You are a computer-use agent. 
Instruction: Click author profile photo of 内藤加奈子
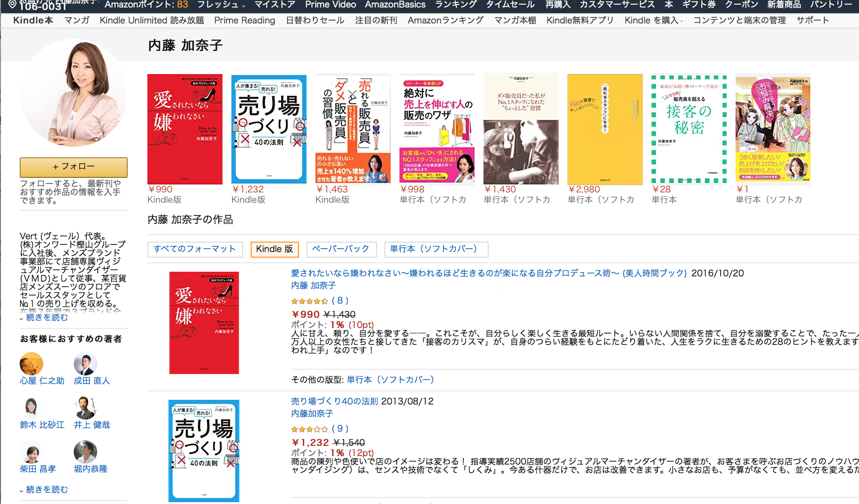coord(74,93)
